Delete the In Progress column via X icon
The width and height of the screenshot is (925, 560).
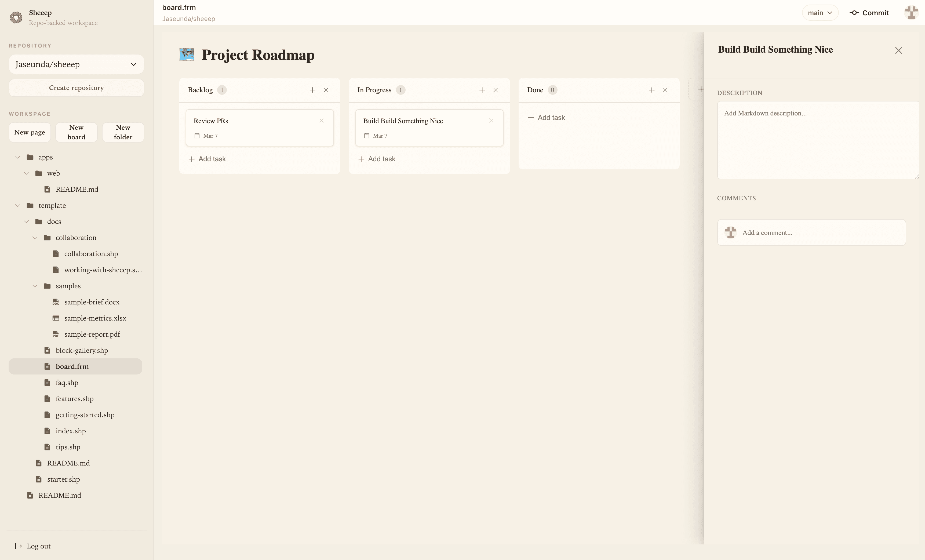[496, 90]
